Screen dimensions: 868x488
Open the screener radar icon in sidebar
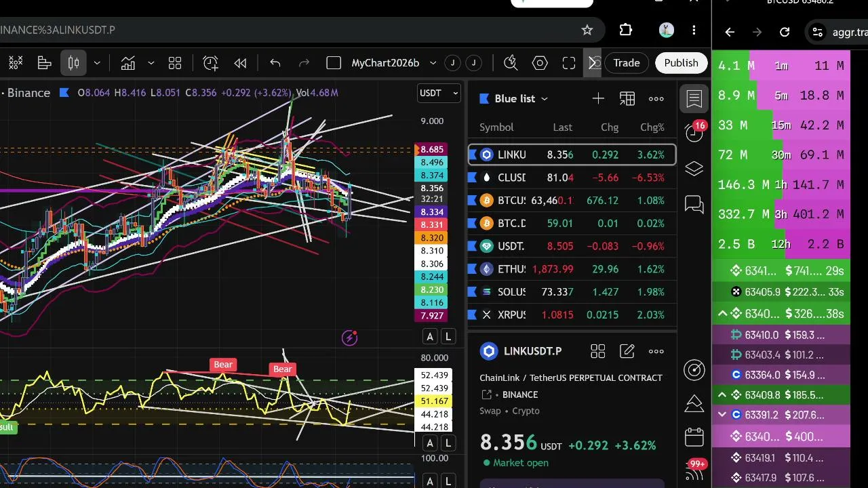[694, 369]
